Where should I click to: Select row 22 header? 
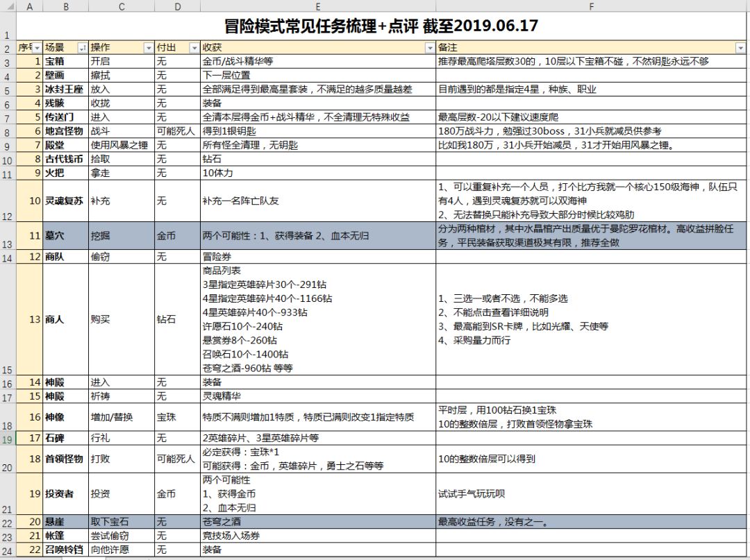coord(8,522)
